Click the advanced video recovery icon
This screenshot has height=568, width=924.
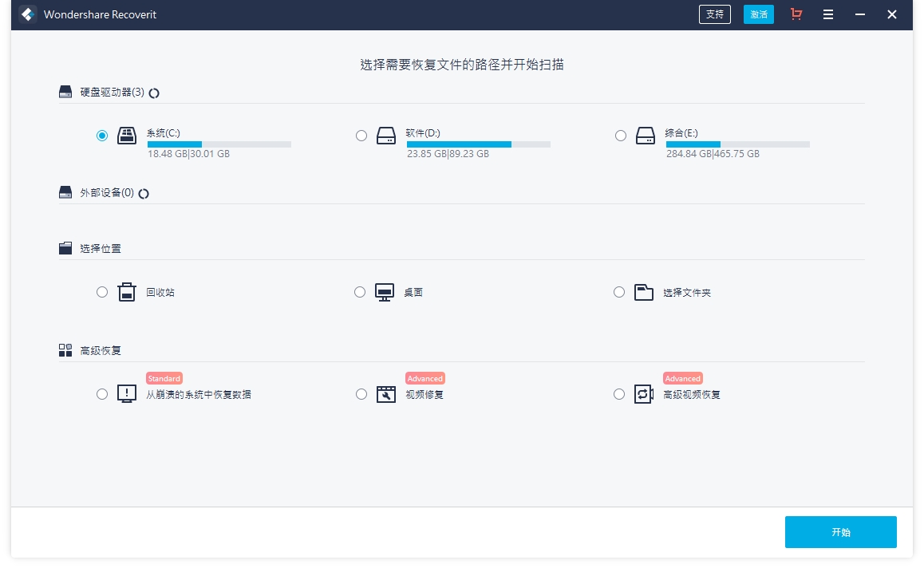click(x=644, y=393)
